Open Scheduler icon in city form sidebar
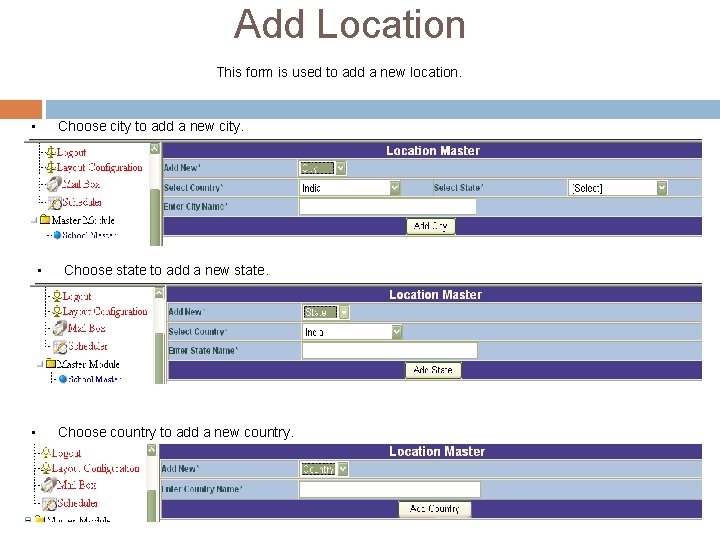This screenshot has height=540, width=720. [55, 202]
